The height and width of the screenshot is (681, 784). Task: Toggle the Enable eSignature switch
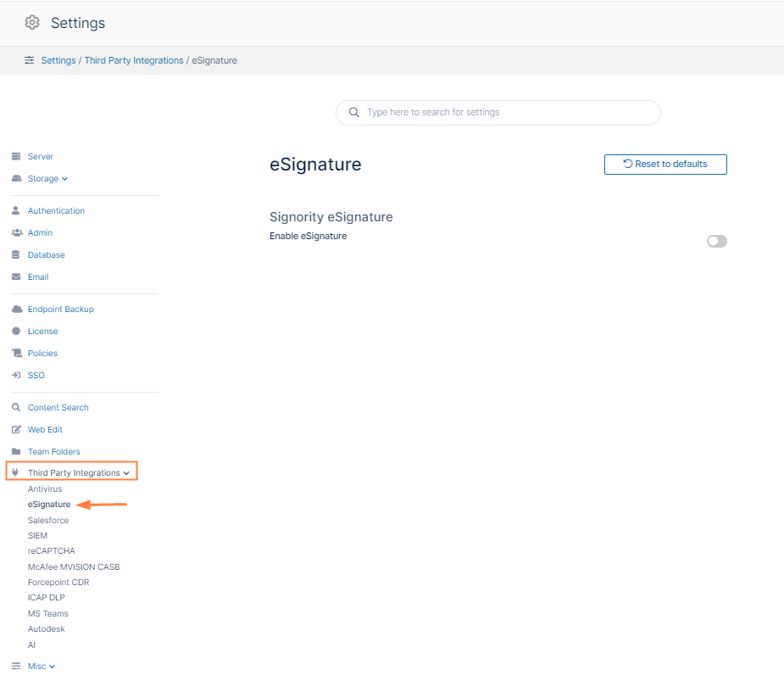tap(716, 242)
